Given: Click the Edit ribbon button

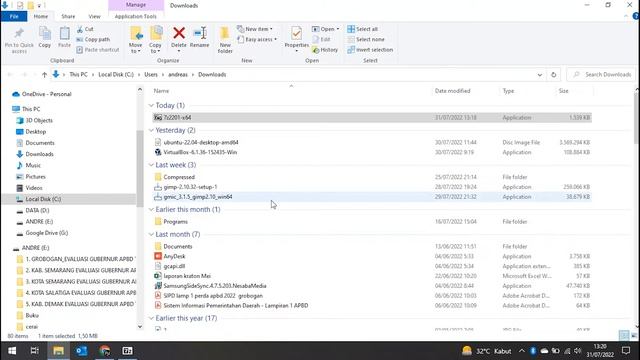Looking at the screenshot, I should point(322,40).
